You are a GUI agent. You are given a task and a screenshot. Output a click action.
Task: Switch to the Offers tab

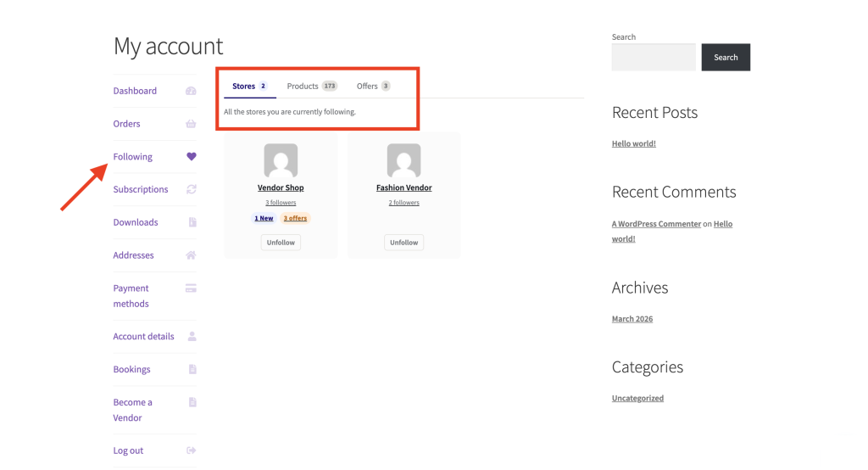(x=373, y=86)
